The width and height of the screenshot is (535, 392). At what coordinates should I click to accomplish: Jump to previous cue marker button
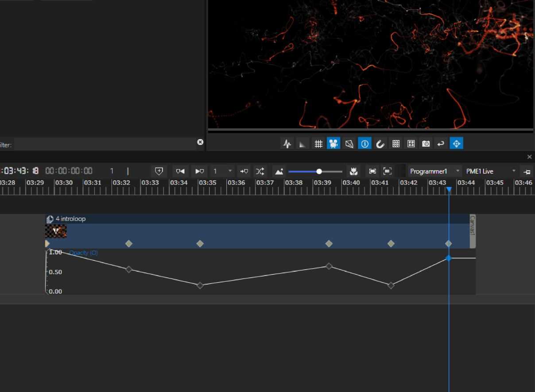180,171
